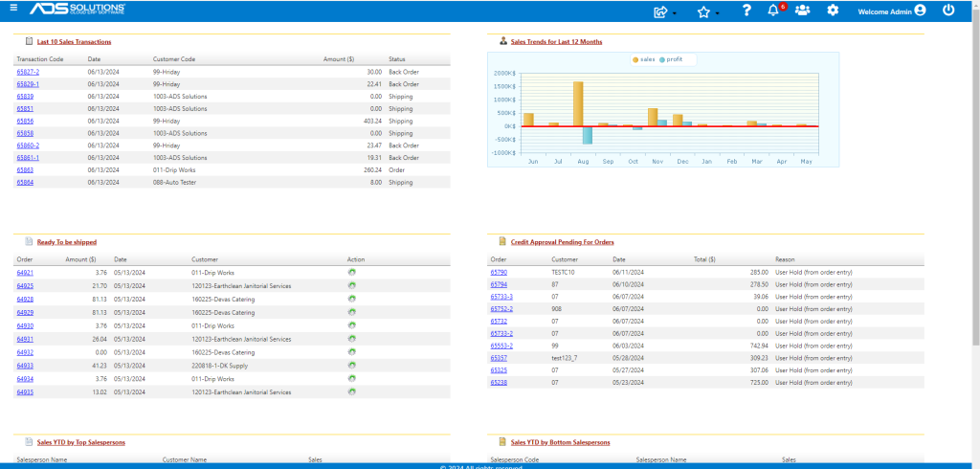Image resolution: width=980 pixels, height=469 pixels.
Task: Open the hamburger navigation menu
Action: (x=13, y=8)
